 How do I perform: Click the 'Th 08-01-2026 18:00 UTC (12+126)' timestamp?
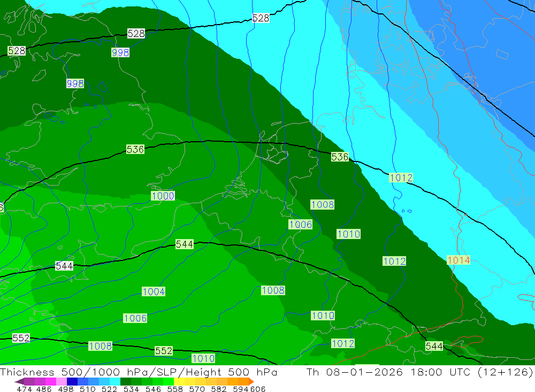pyautogui.click(x=420, y=372)
